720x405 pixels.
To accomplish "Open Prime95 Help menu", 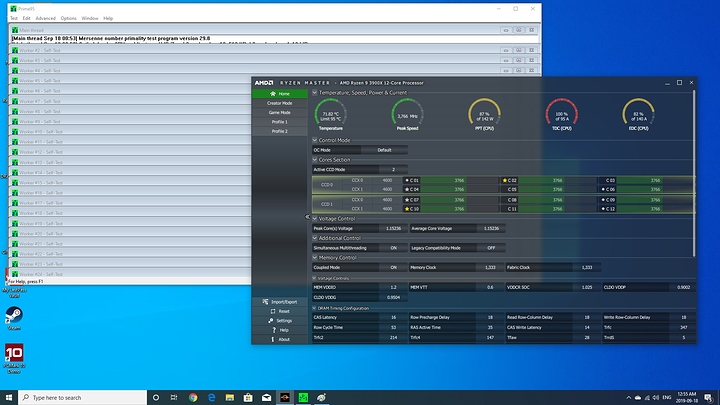I will [x=108, y=18].
